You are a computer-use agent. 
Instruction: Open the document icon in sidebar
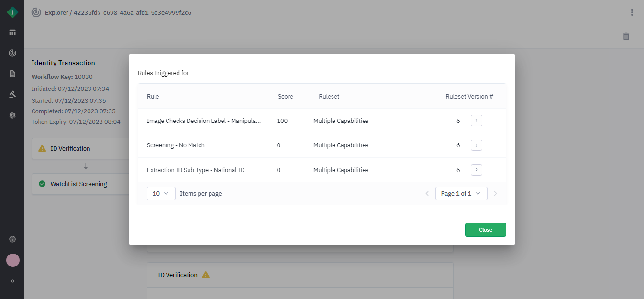point(12,74)
